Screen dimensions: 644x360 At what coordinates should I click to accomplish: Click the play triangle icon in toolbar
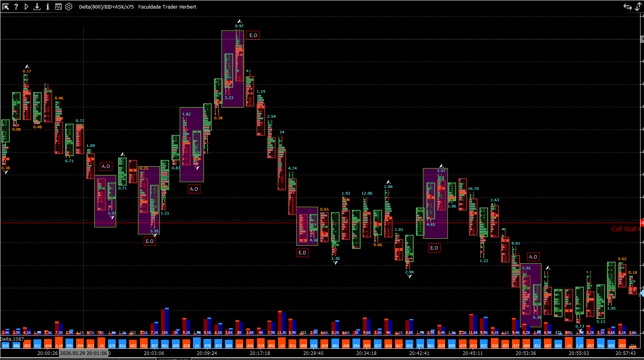pos(27,7)
